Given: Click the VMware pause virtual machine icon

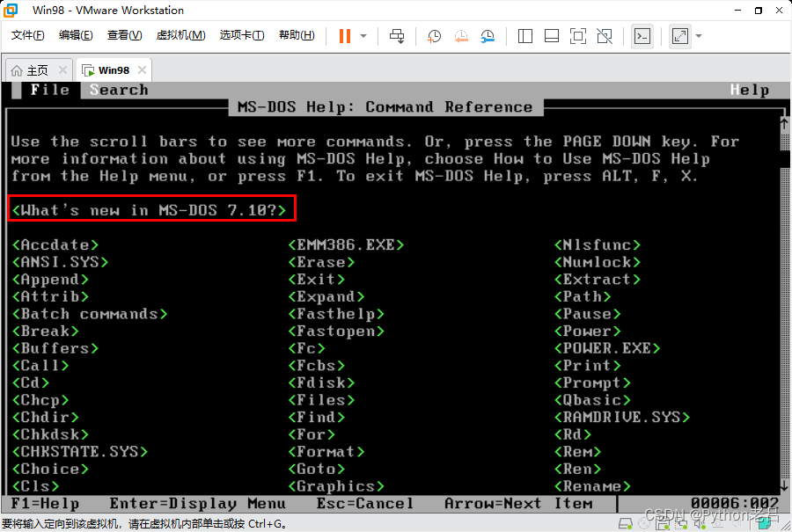Looking at the screenshot, I should coord(345,36).
